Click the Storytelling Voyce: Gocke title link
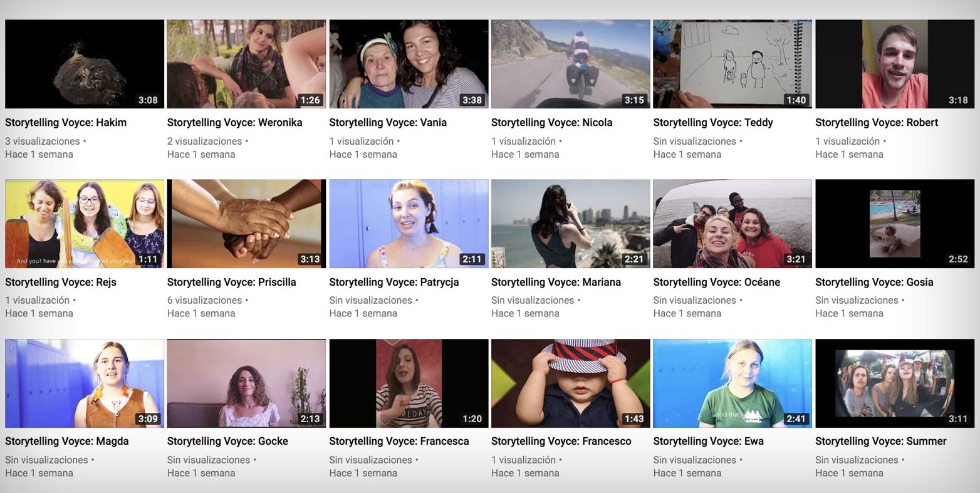This screenshot has width=980, height=493. [227, 441]
